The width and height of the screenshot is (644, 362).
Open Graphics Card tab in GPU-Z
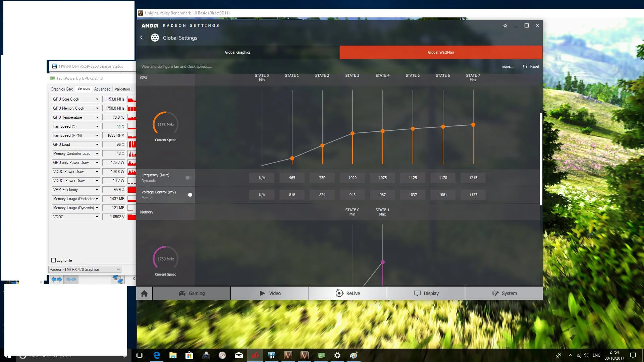coord(62,89)
